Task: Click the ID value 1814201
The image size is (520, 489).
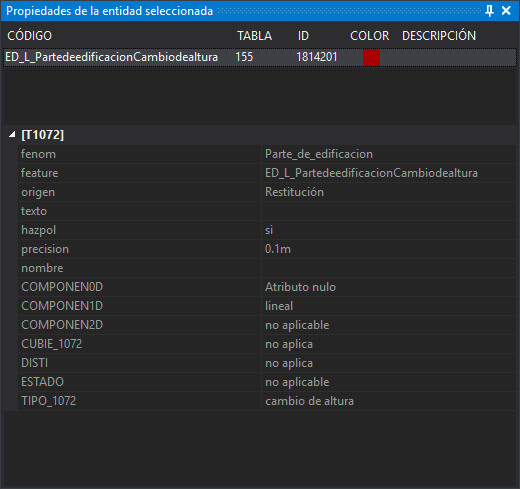Action: (x=317, y=57)
